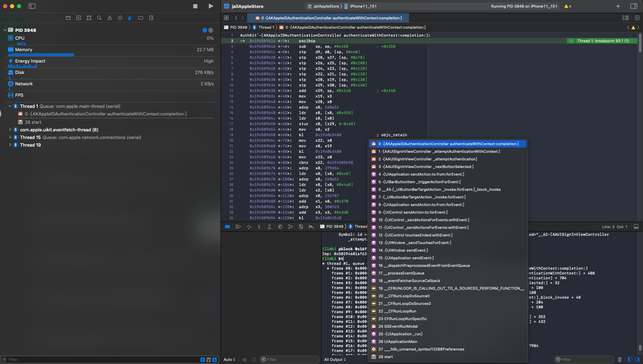
Task: Expand com.apple.uikit.eventfetch-thread (6)
Action: pos(10,130)
